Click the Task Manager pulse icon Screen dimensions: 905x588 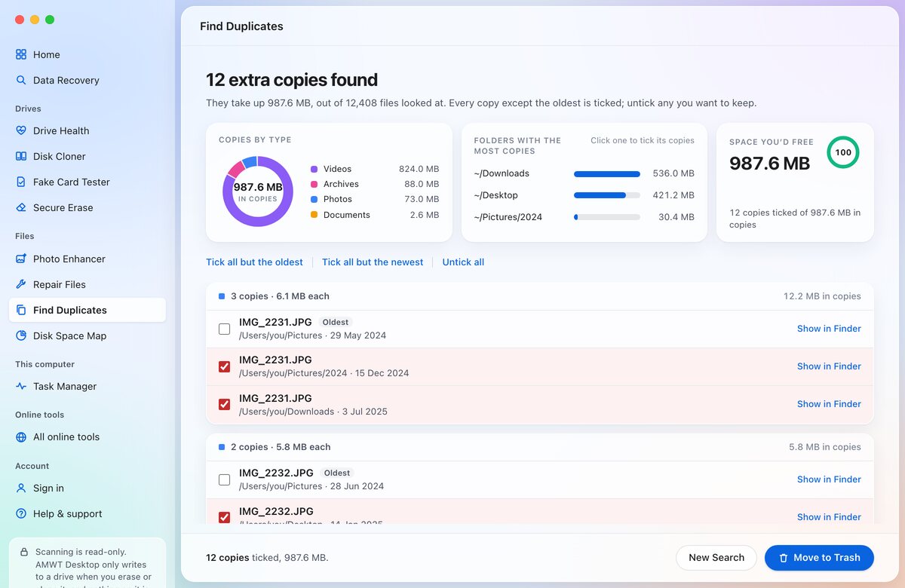click(x=21, y=386)
